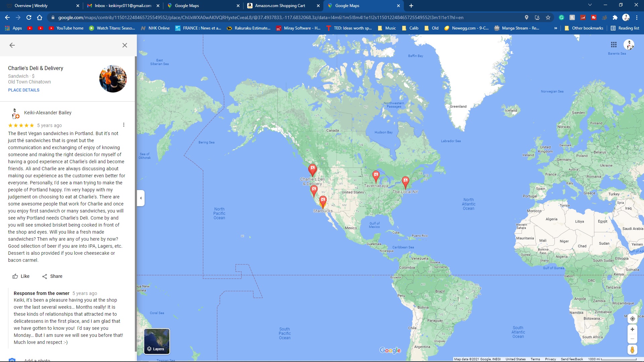This screenshot has height=362, width=644.
Task: Open PLACE DETAILS link
Action: (24, 90)
